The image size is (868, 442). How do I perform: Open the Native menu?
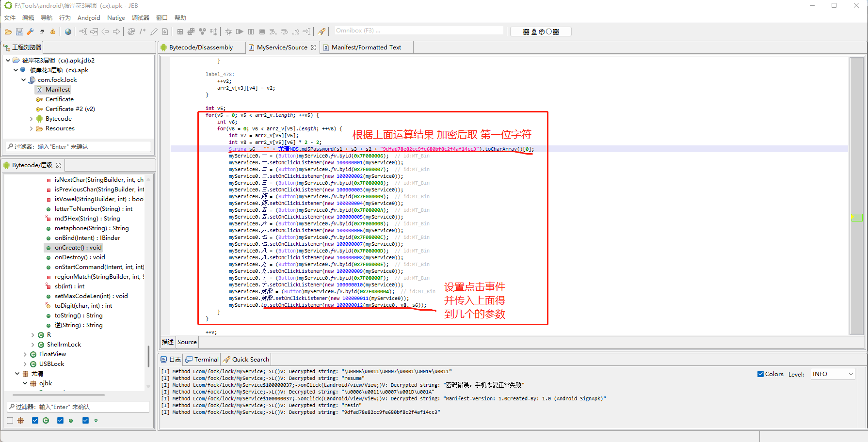[116, 18]
